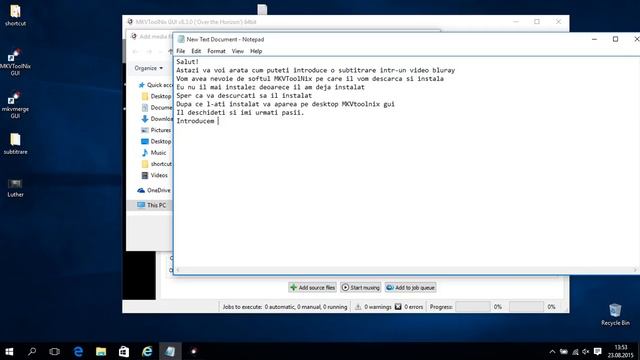Select mkvmerge GUI desktop shortcut
The width and height of the screenshot is (640, 360).
[15, 105]
